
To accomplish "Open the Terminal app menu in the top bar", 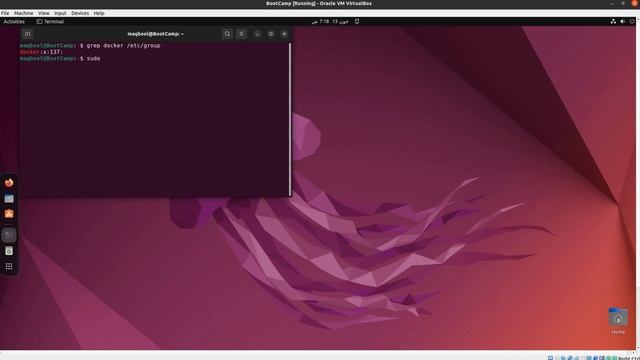I will [x=50, y=22].
